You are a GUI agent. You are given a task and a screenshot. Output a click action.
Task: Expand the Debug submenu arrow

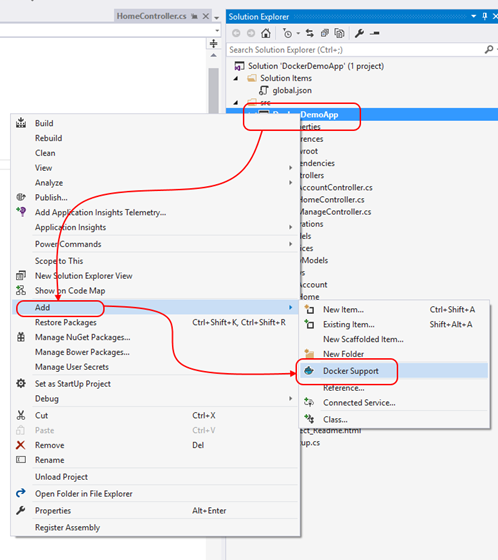click(x=290, y=398)
